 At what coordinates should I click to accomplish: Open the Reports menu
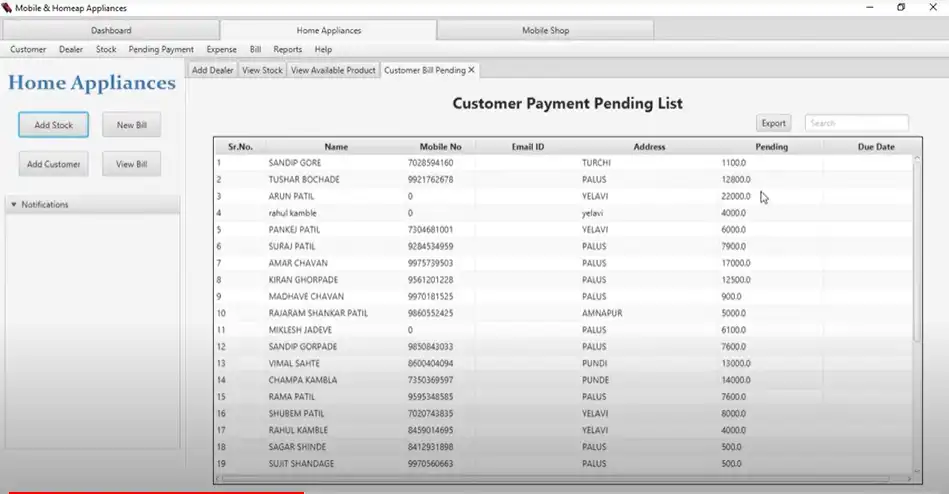click(x=287, y=49)
